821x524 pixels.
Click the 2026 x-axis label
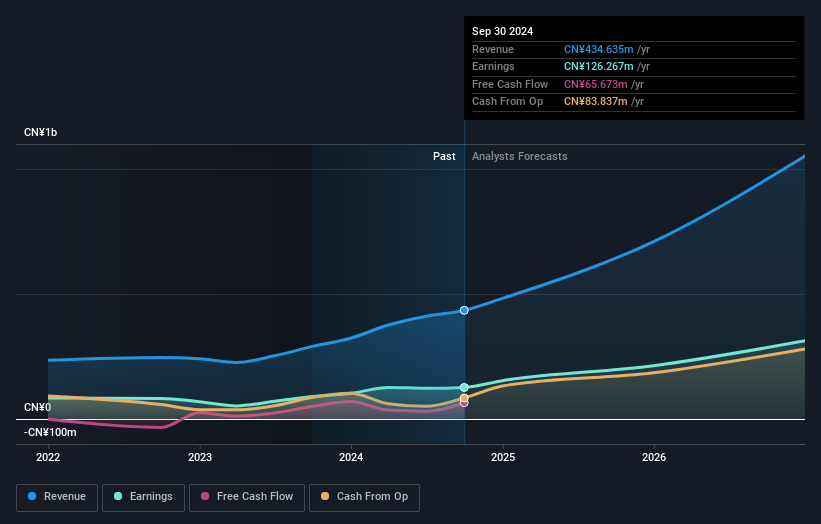pos(654,458)
